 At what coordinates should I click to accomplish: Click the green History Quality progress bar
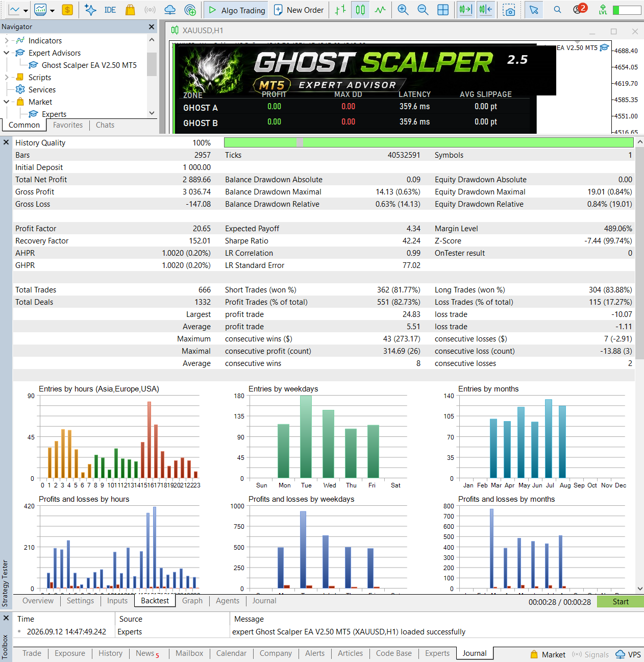[428, 142]
